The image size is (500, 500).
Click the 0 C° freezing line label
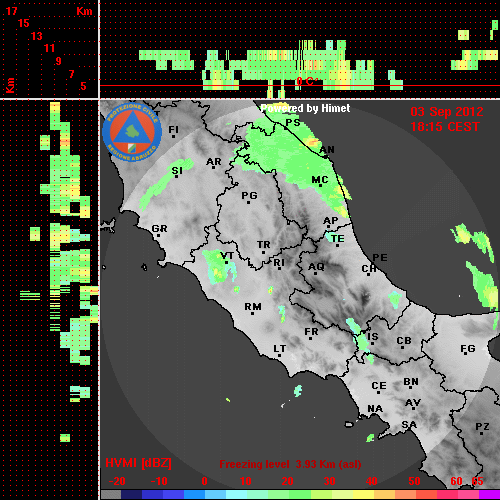[306, 81]
